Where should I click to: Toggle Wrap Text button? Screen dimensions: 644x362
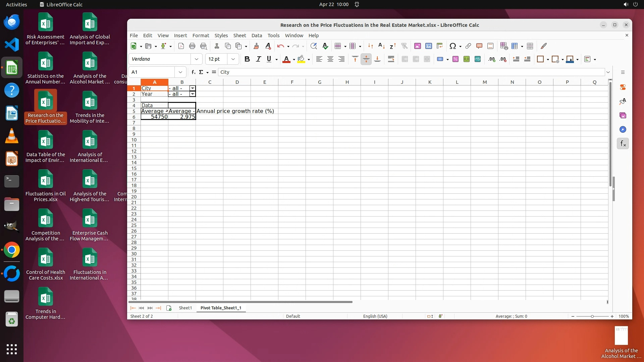coord(391,59)
